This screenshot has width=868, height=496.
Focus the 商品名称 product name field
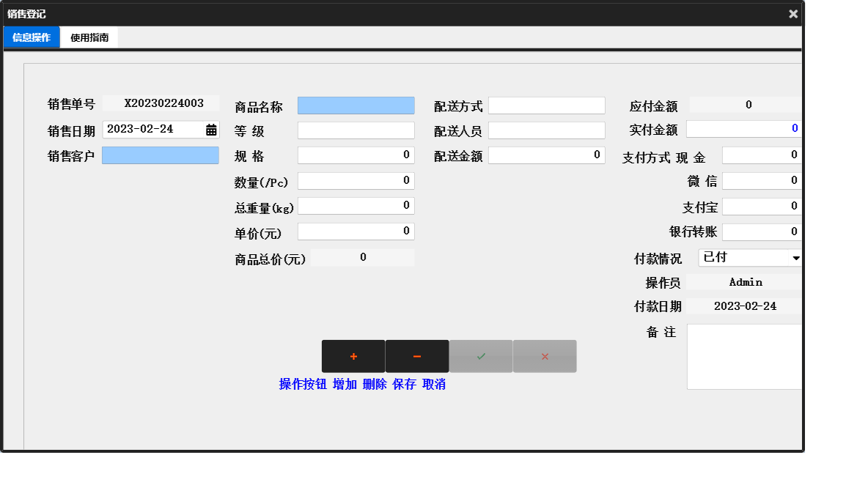(x=356, y=105)
